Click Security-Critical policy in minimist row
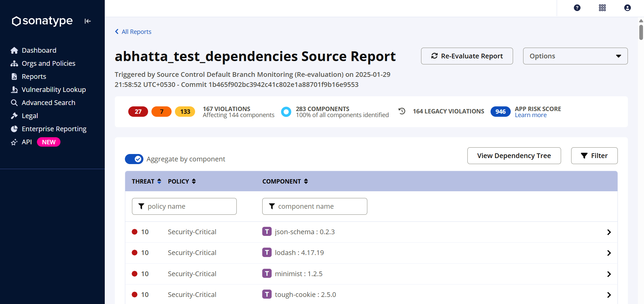644x304 pixels. tap(192, 274)
